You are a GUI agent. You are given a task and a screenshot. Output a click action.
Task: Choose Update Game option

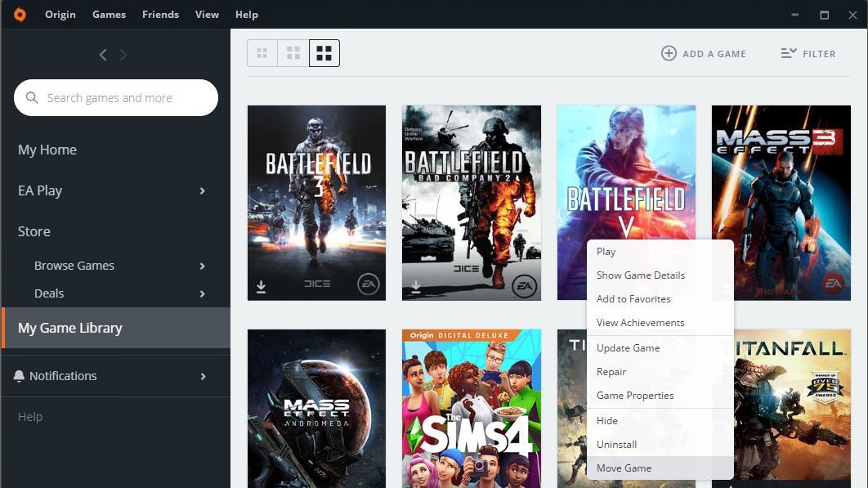pos(660,348)
